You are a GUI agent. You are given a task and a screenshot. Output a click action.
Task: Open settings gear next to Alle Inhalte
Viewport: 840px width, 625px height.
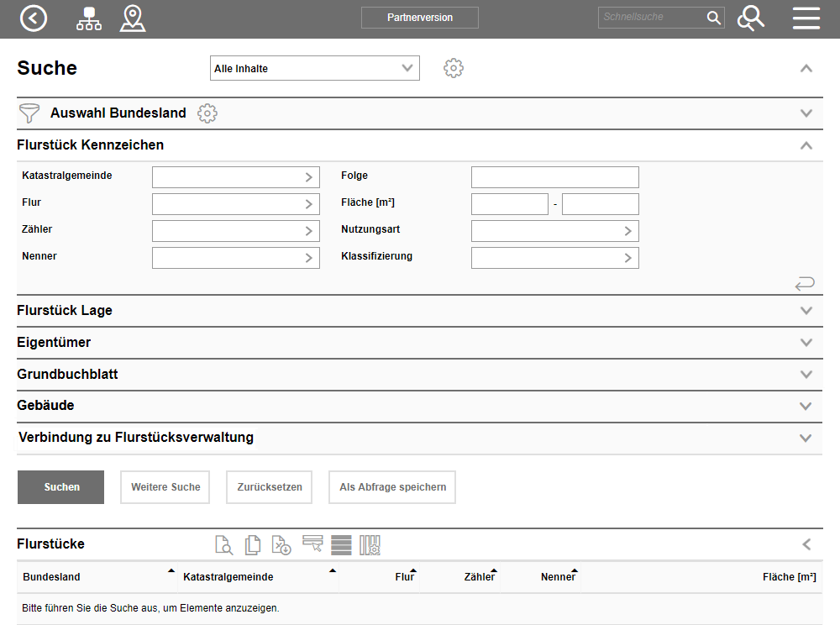[454, 68]
